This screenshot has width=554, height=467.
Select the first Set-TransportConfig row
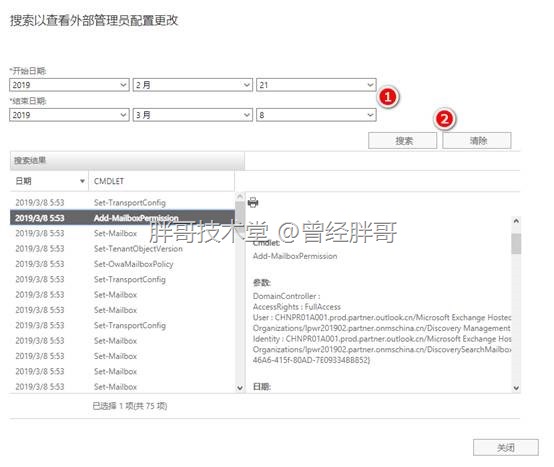pyautogui.click(x=122, y=202)
